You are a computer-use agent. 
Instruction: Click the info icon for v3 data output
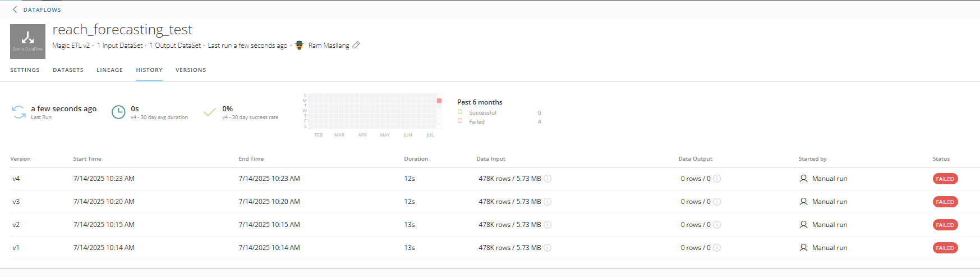[x=717, y=202]
